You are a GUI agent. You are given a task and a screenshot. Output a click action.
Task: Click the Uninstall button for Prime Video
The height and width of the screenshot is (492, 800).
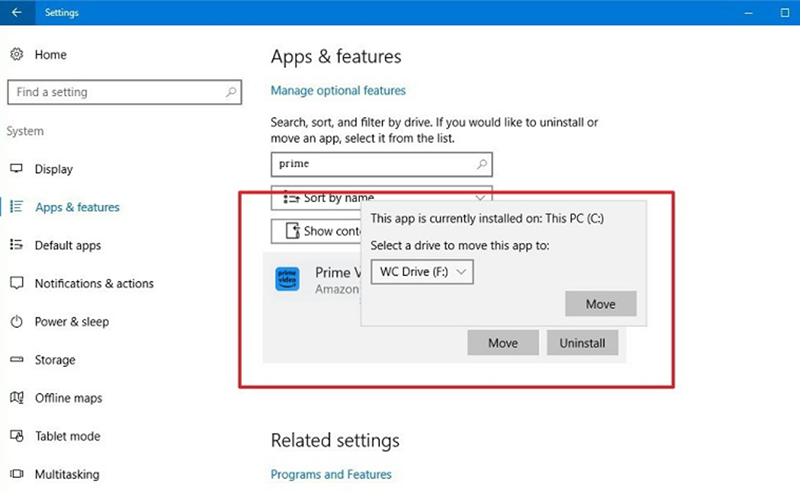(582, 343)
